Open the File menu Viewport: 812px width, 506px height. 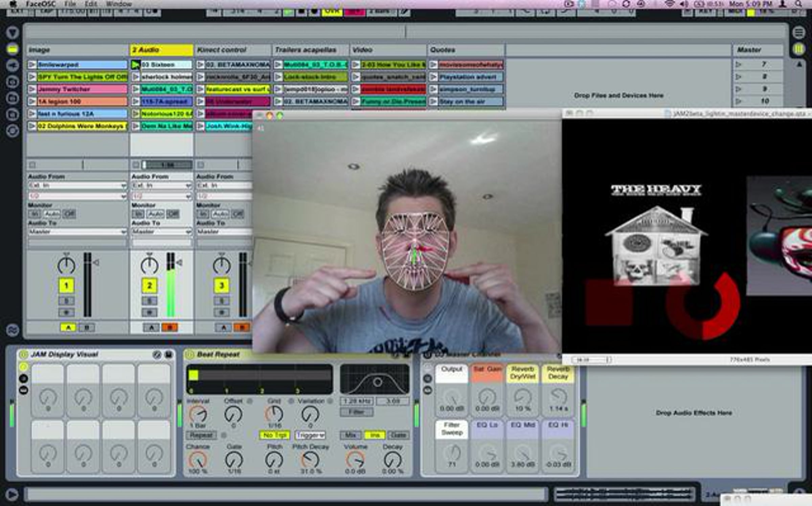[x=70, y=4]
